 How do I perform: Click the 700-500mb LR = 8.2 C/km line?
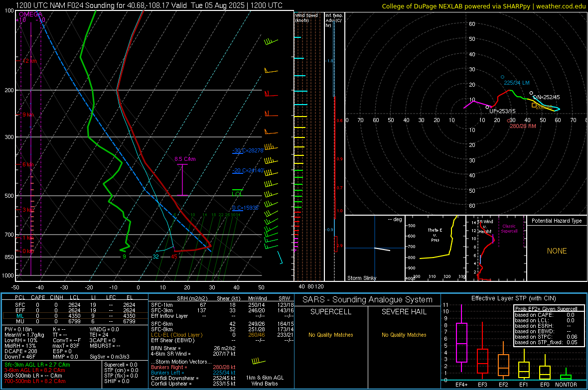pyautogui.click(x=35, y=381)
